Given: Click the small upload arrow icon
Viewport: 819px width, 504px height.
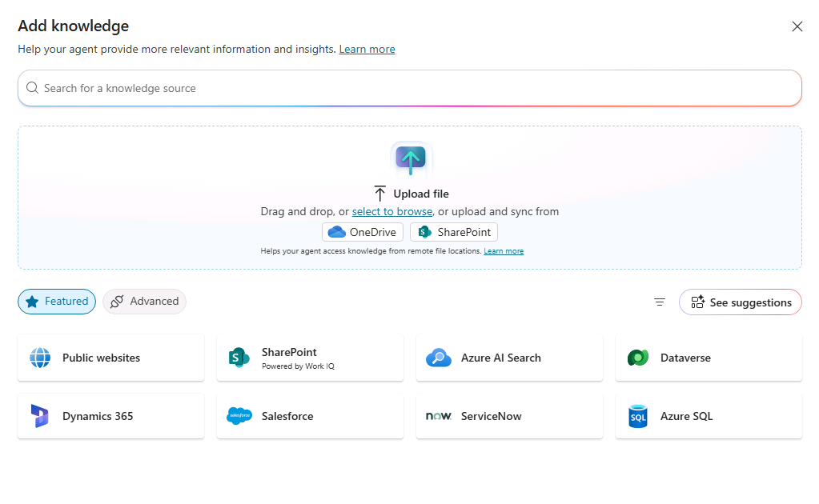Looking at the screenshot, I should [379, 193].
